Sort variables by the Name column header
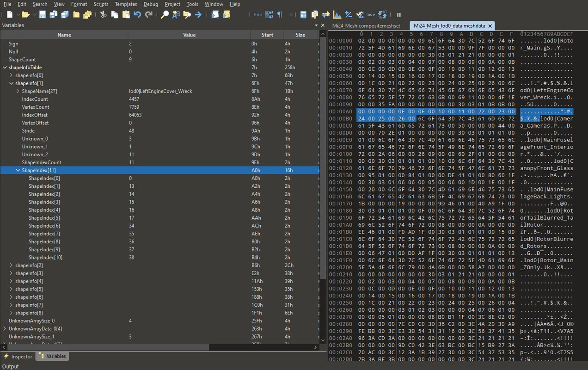This screenshot has height=370, width=588. (64, 35)
